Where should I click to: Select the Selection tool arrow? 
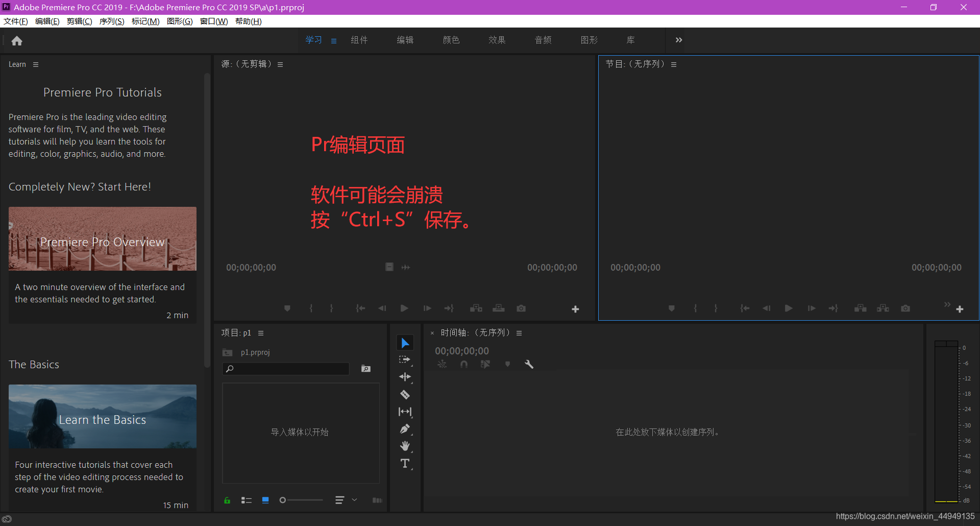[405, 343]
